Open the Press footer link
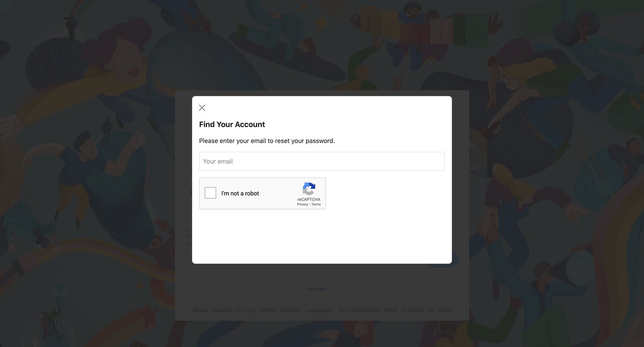This screenshot has width=644, height=347. tap(391, 310)
